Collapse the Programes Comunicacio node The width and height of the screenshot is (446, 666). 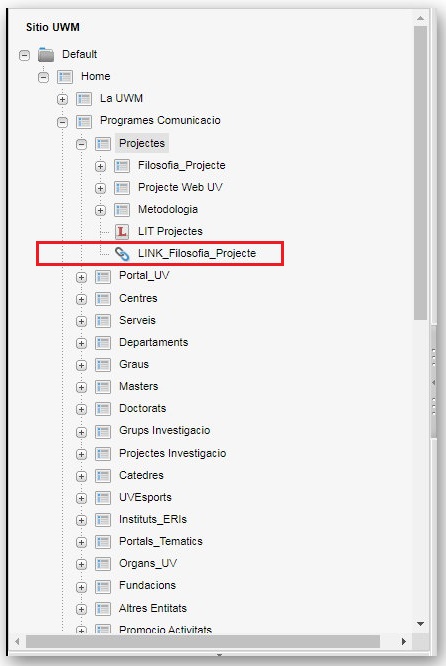tap(62, 122)
